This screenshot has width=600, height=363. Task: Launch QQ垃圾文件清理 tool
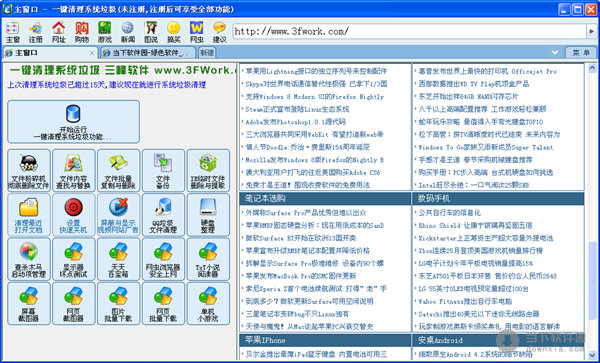coord(163,215)
